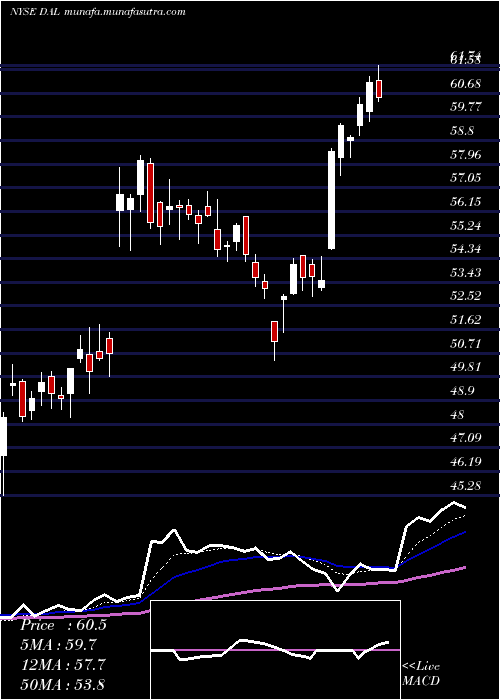Click the 58.8 price level label
Viewport: 500px width, 700px height.
[x=463, y=131]
